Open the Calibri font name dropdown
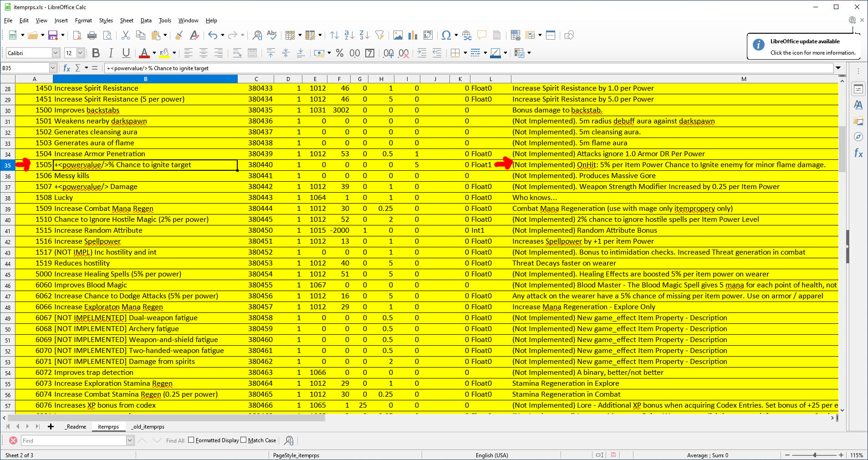868x460 pixels. pyautogui.click(x=56, y=53)
